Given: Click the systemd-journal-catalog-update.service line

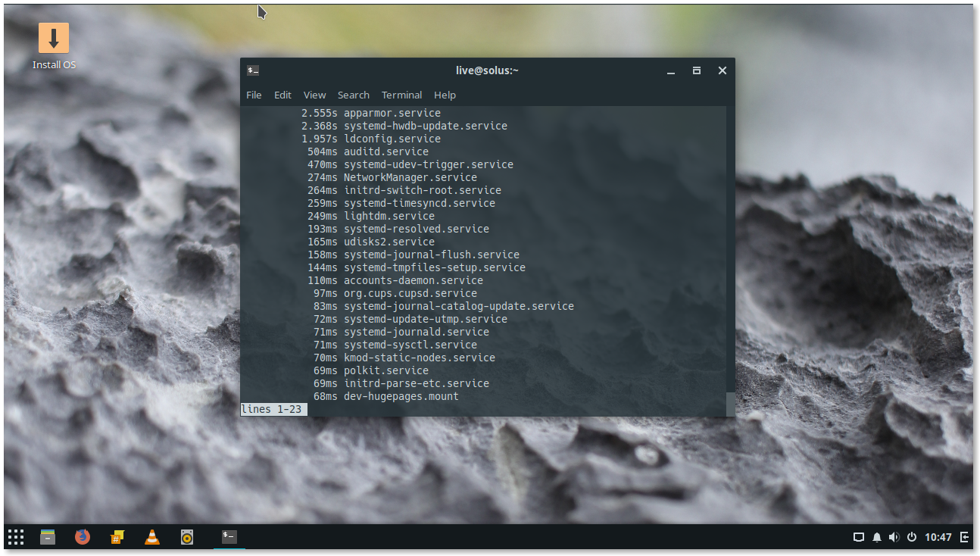Looking at the screenshot, I should point(444,306).
